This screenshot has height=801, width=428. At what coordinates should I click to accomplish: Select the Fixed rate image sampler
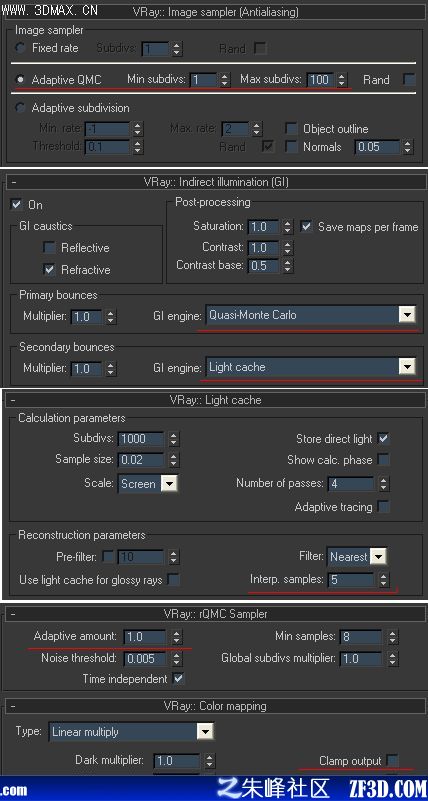pos(20,48)
